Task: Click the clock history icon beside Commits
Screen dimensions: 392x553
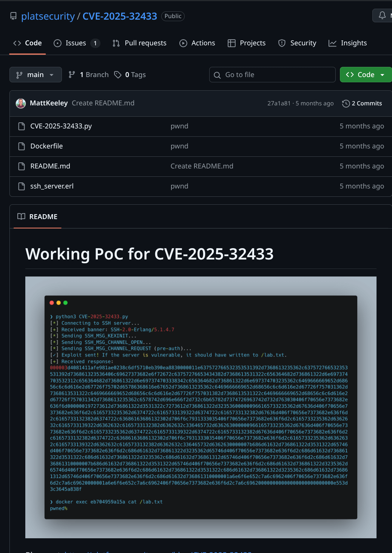Action: click(346, 103)
